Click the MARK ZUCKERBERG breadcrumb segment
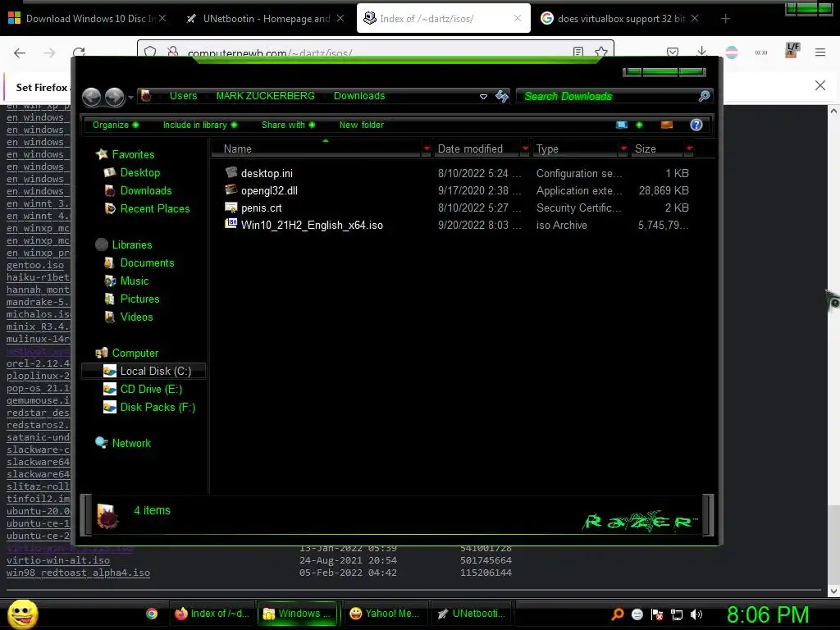This screenshot has height=630, width=840. (265, 96)
